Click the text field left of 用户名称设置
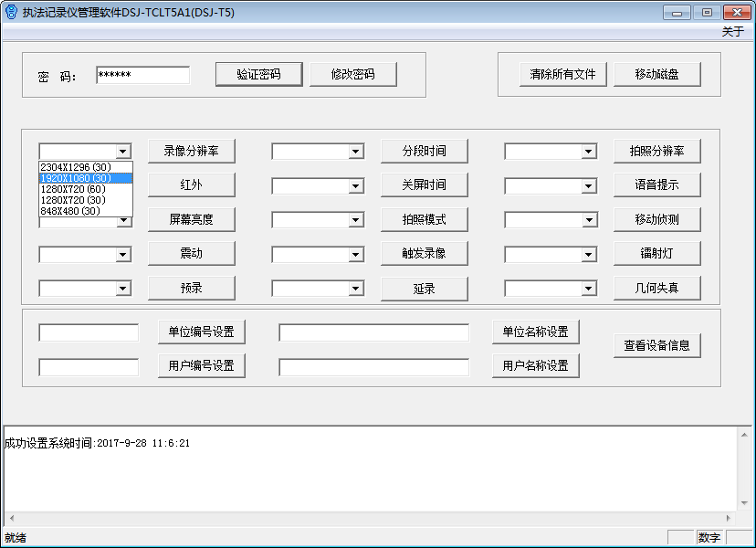756x548 pixels. click(x=373, y=366)
